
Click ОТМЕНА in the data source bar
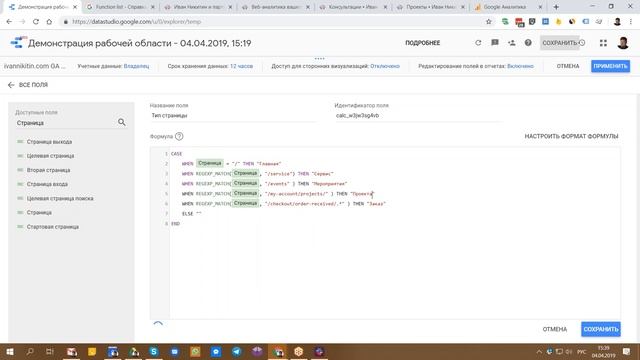(x=568, y=66)
